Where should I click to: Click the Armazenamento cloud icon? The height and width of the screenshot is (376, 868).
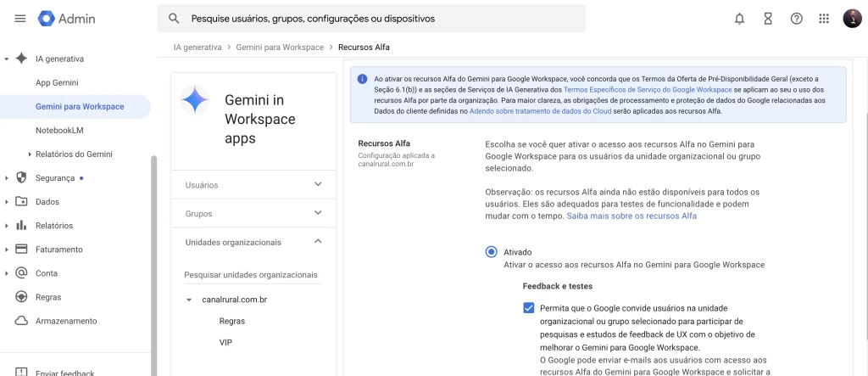(21, 321)
